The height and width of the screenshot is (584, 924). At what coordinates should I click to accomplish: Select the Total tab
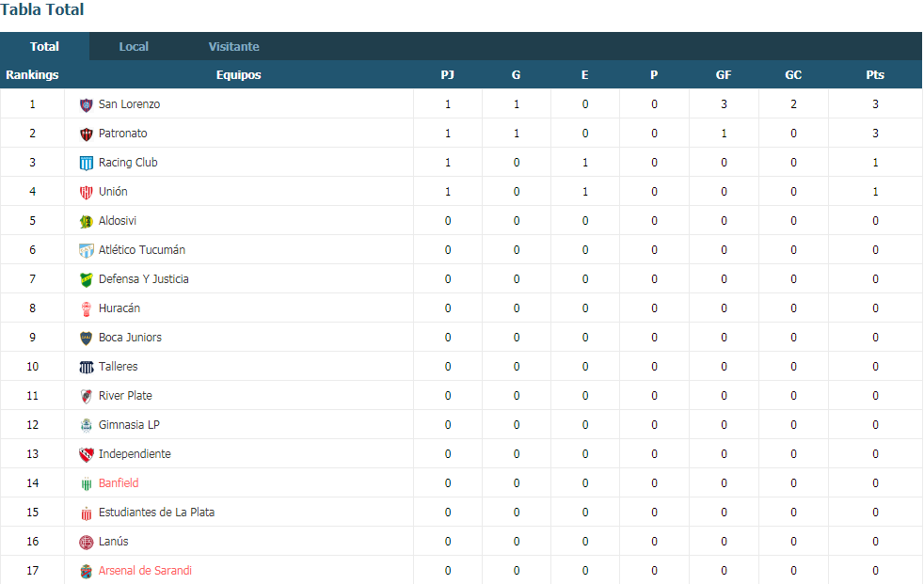click(x=45, y=46)
